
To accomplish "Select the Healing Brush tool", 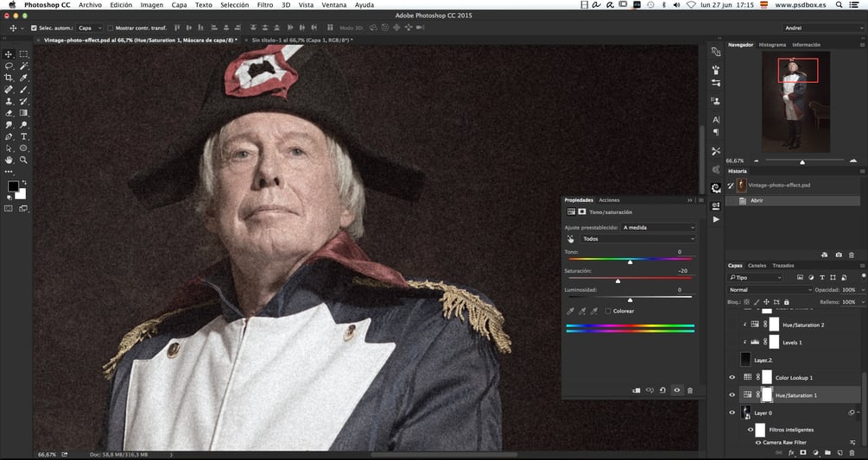I will pyautogui.click(x=9, y=90).
